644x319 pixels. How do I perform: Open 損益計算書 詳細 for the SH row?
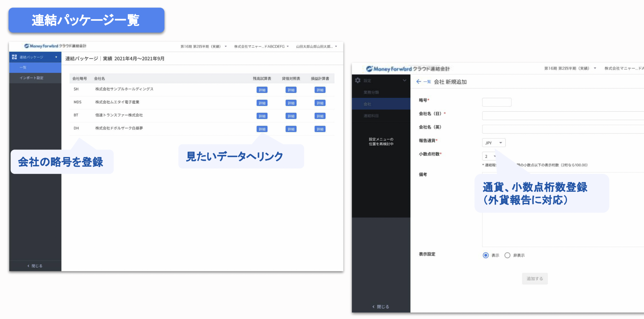point(320,90)
